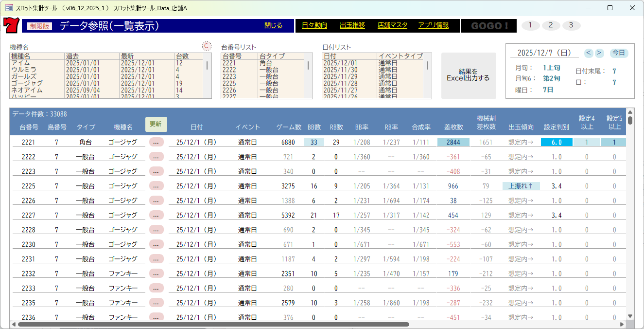
Task: Open the 日々動向 menu link
Action: [x=314, y=25]
